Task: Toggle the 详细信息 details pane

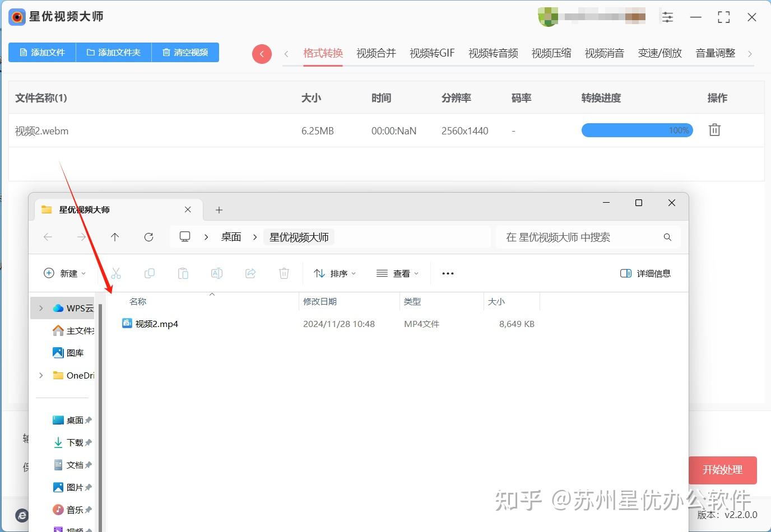Action: [645, 273]
